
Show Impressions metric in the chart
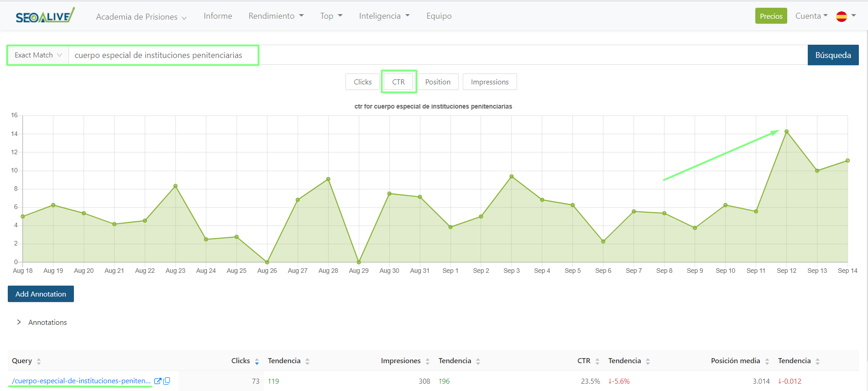489,82
